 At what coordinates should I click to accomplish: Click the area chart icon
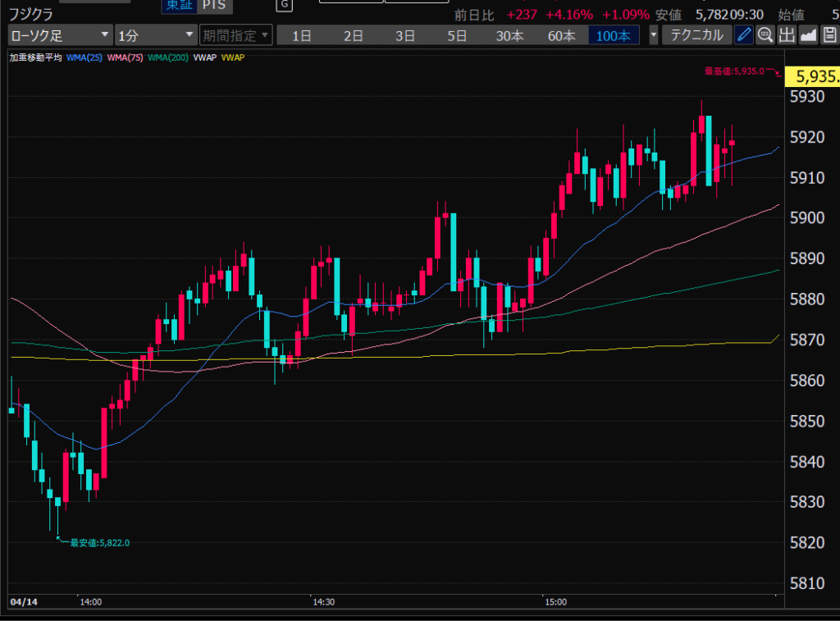[808, 34]
